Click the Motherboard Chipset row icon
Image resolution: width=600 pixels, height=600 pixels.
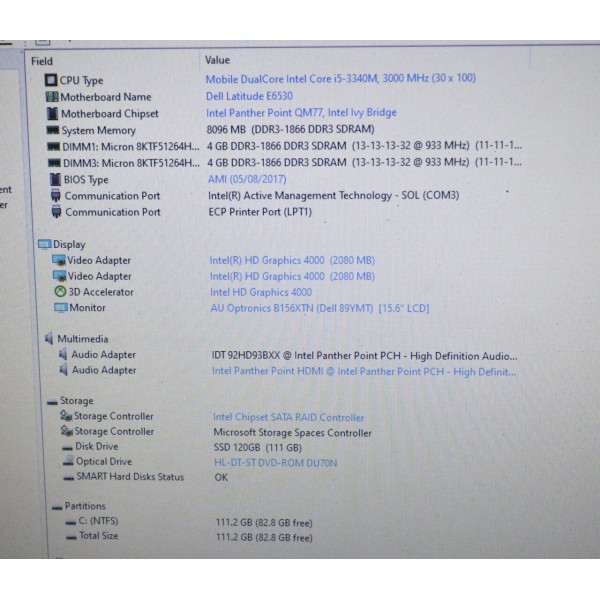52,113
